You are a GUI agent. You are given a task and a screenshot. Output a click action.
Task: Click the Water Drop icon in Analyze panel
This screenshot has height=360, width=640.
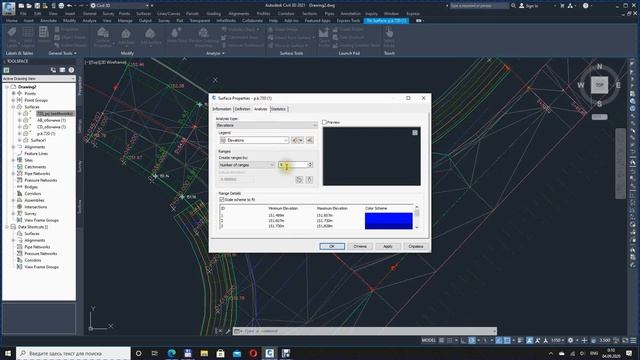(176, 33)
